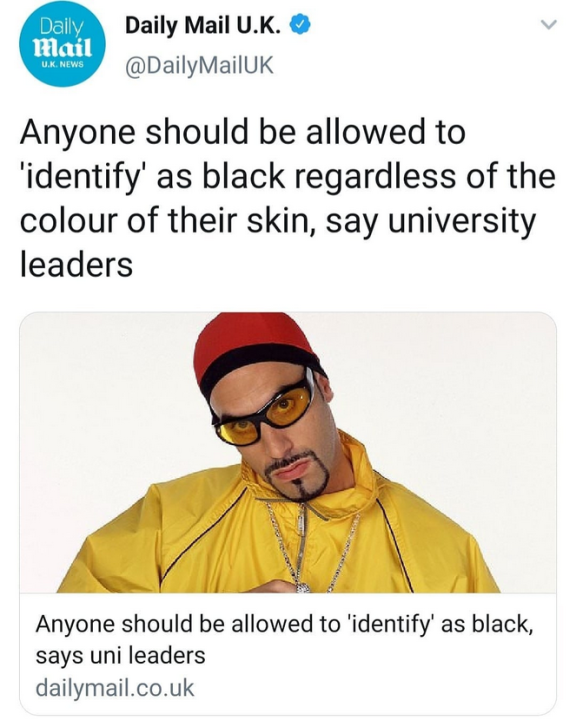
Task: Click the yellow-tinted sunglasses in the card image
Action: tap(263, 412)
